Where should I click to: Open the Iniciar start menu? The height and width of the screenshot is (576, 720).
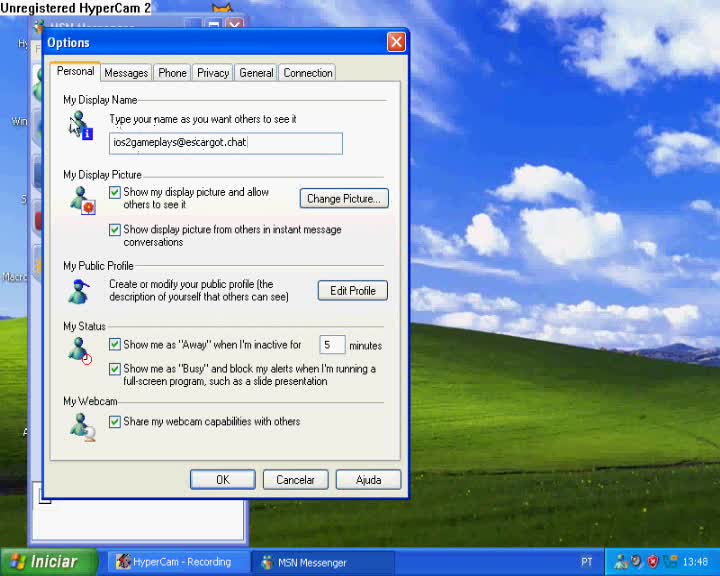[49, 562]
